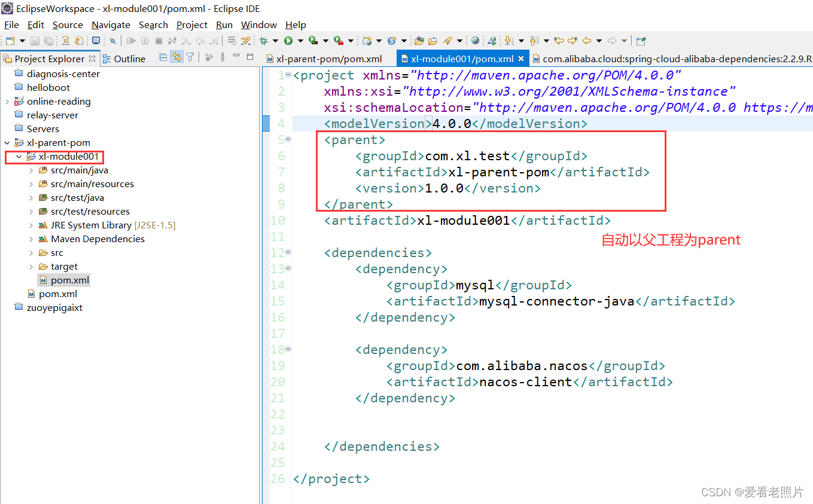This screenshot has height=504, width=813.
Task: Open the File menu
Action: (11, 25)
